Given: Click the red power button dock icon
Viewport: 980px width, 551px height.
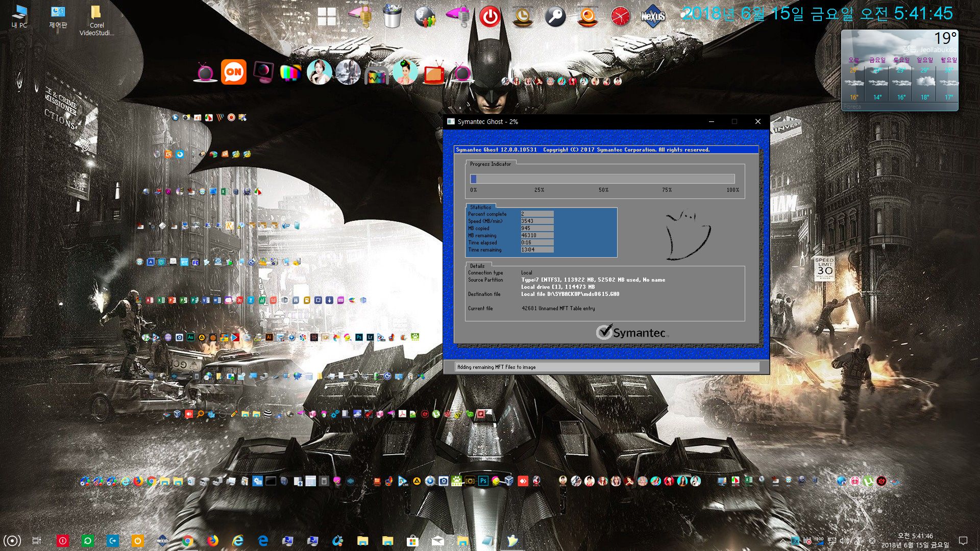Looking at the screenshot, I should 490,17.
